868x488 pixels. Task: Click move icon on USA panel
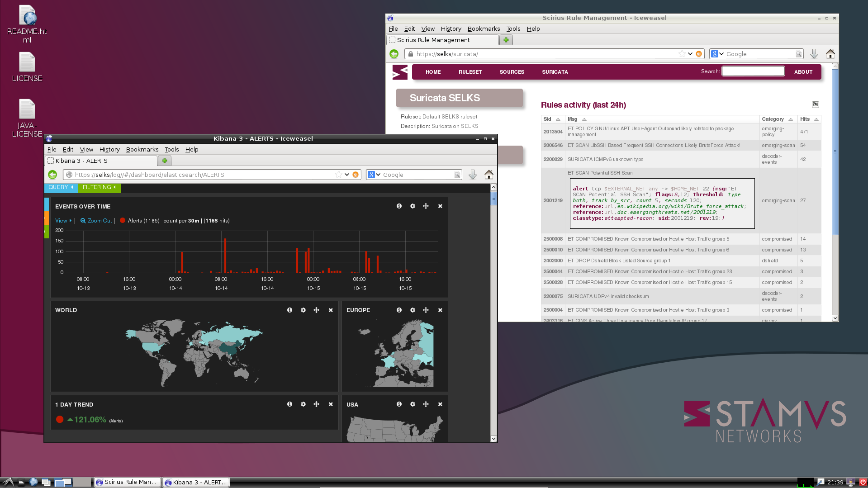(x=426, y=404)
